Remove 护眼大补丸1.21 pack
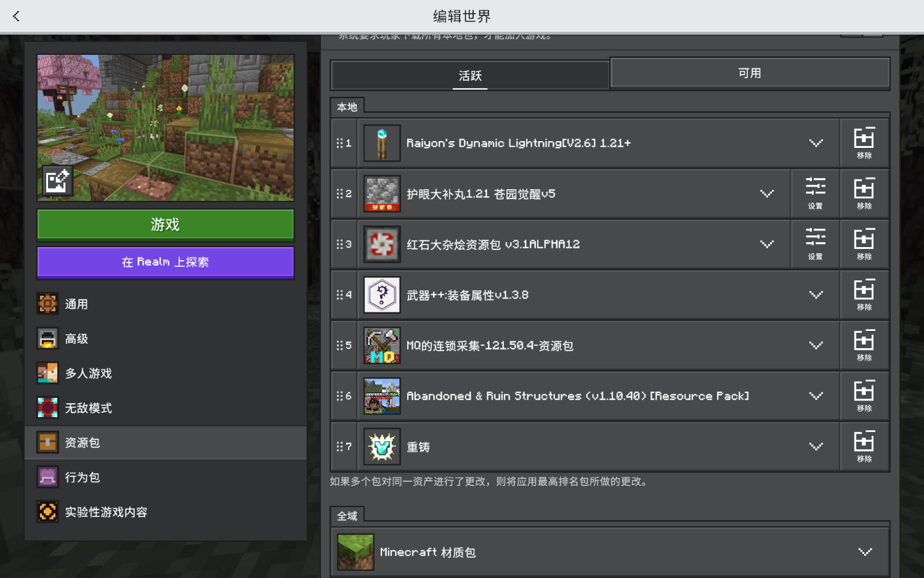 pos(864,193)
